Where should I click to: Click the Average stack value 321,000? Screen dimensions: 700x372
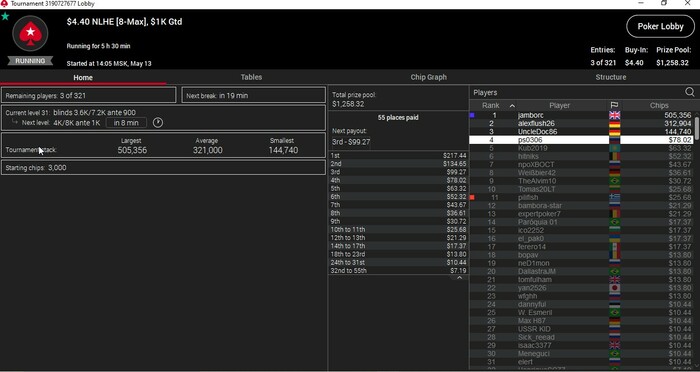(208, 150)
